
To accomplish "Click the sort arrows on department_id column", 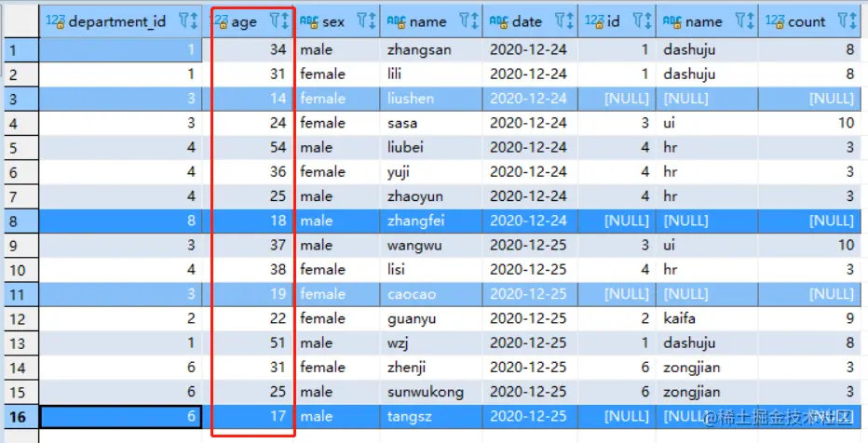I will (194, 21).
